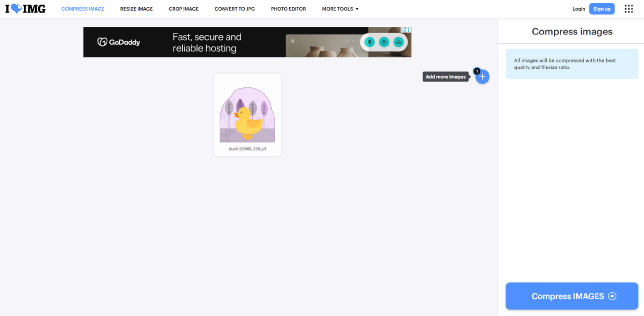Click the location pin icon in GoDaddy ad

click(370, 42)
